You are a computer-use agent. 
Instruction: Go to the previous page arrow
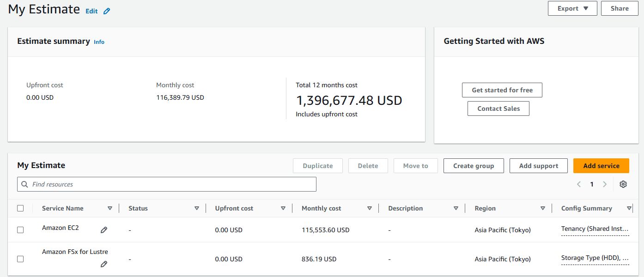pyautogui.click(x=579, y=184)
